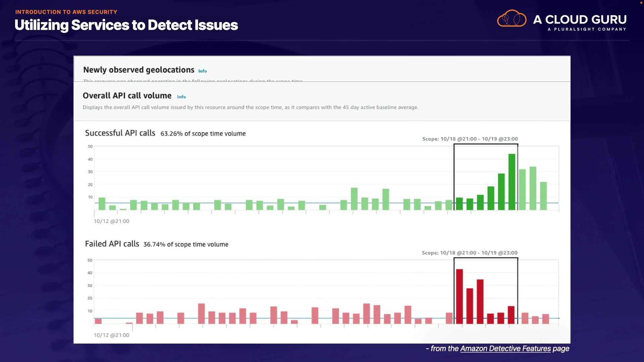
Task: Click the Newly observed geolocations heading
Action: [x=139, y=70]
